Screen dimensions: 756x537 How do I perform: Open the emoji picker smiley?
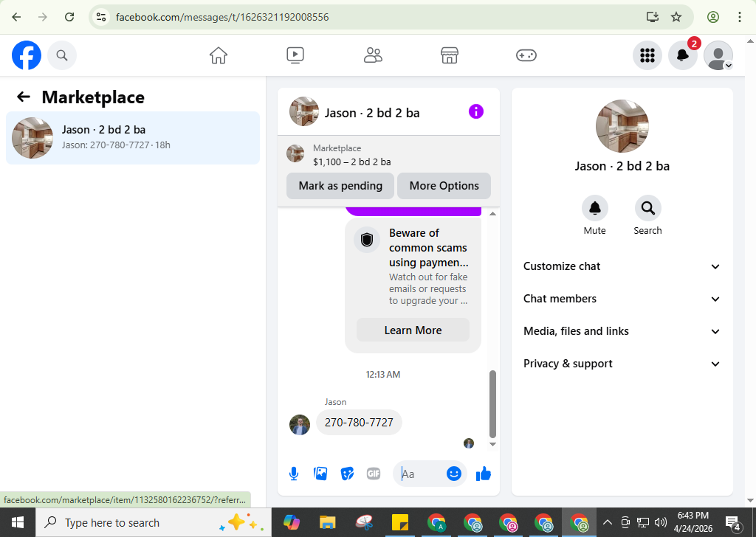[454, 474]
